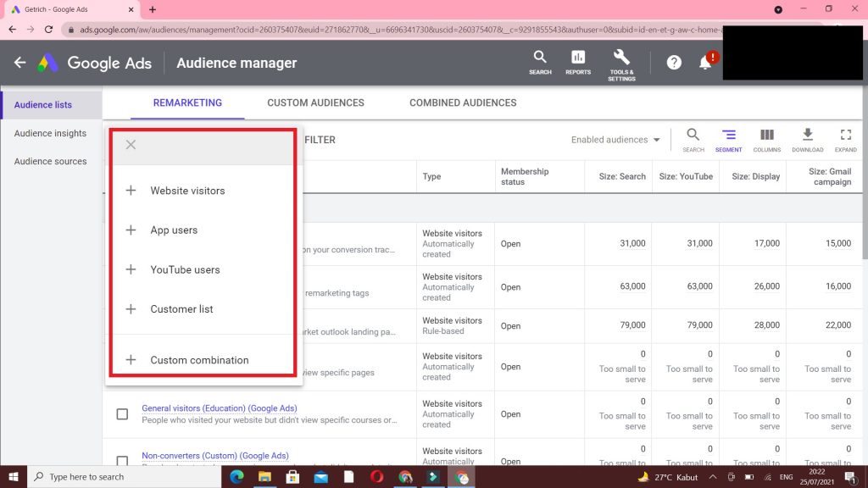Open the Reports icon in header
Viewport: 868px width, 488px height.
coord(578,62)
